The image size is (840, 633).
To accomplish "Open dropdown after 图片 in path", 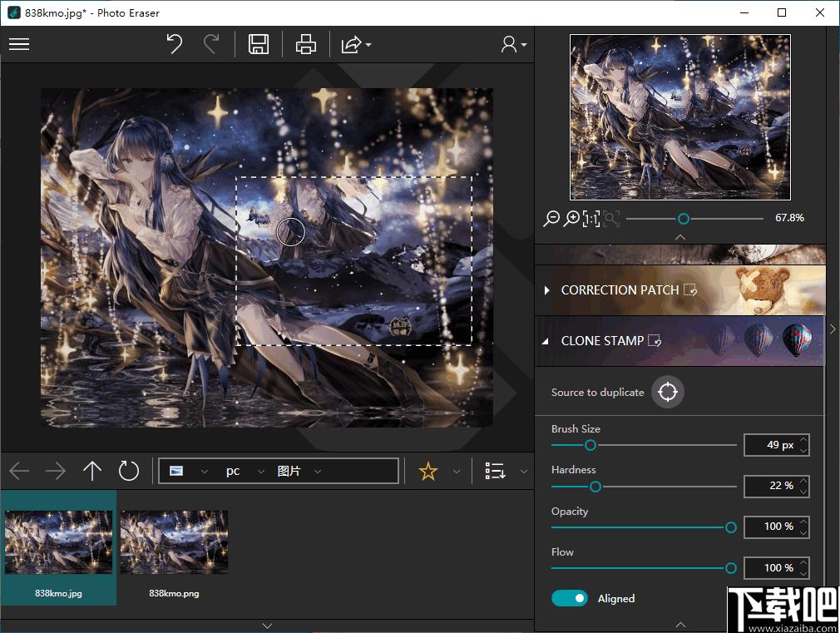I will [318, 472].
